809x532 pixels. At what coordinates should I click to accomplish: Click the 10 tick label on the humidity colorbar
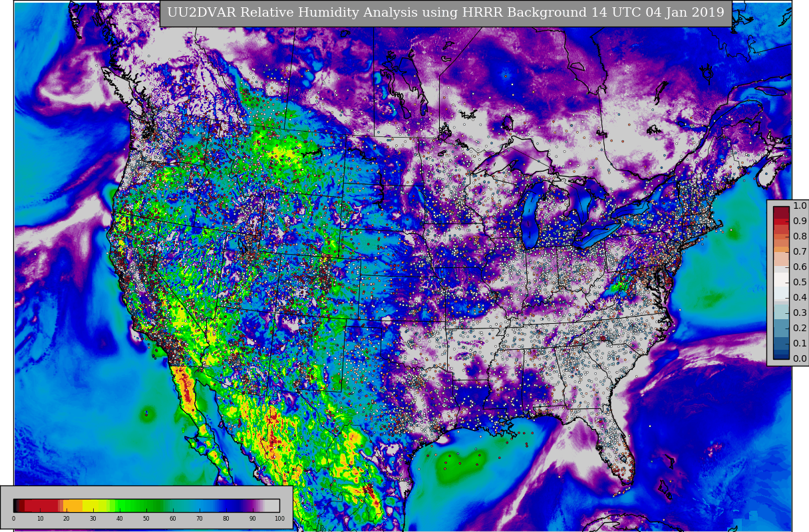click(40, 519)
